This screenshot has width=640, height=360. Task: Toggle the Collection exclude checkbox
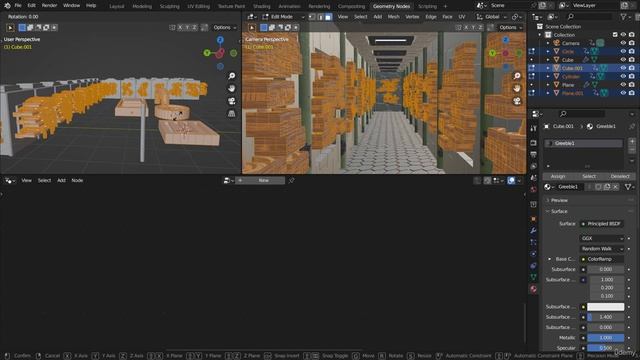(615, 35)
